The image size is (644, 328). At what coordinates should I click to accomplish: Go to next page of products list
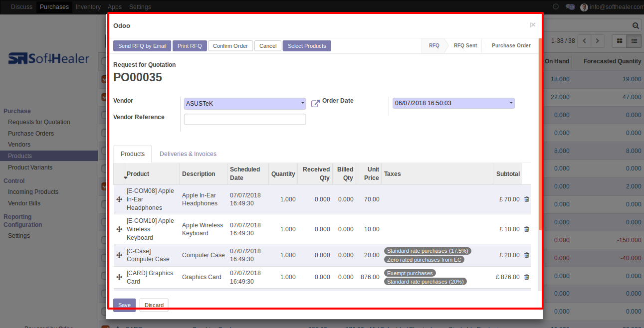pyautogui.click(x=597, y=41)
